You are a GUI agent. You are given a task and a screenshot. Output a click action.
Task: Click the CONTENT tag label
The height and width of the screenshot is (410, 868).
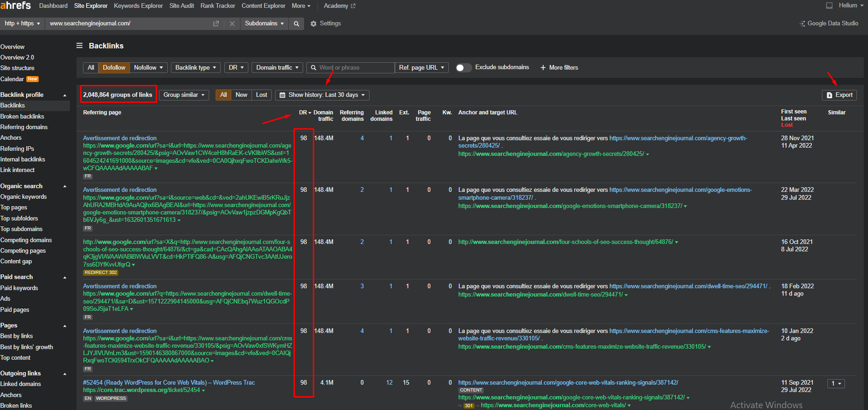[471, 390]
